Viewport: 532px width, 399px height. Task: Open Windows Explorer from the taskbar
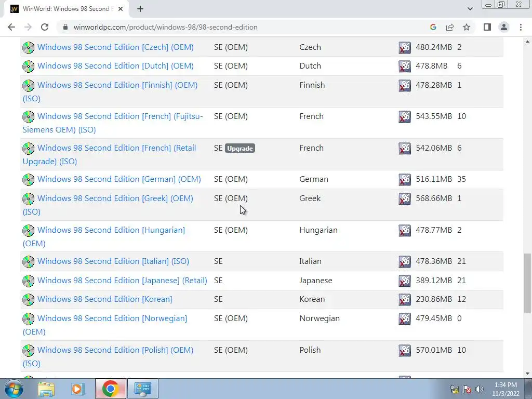click(x=46, y=389)
